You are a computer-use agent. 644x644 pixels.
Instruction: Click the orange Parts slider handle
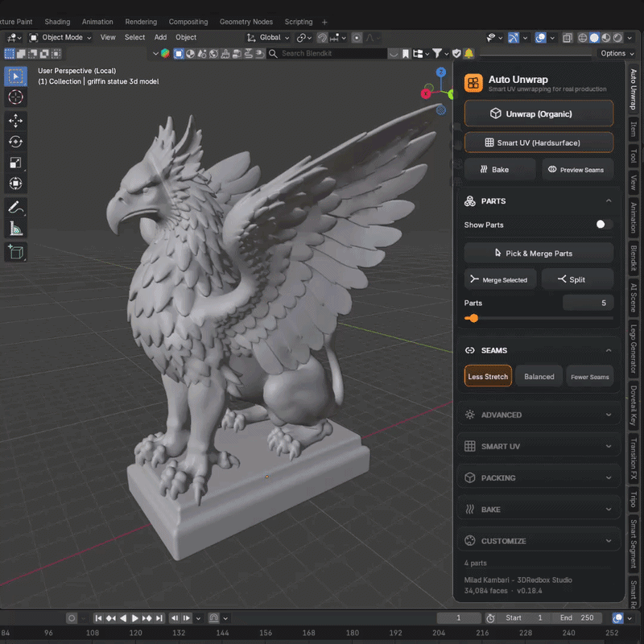tap(473, 318)
